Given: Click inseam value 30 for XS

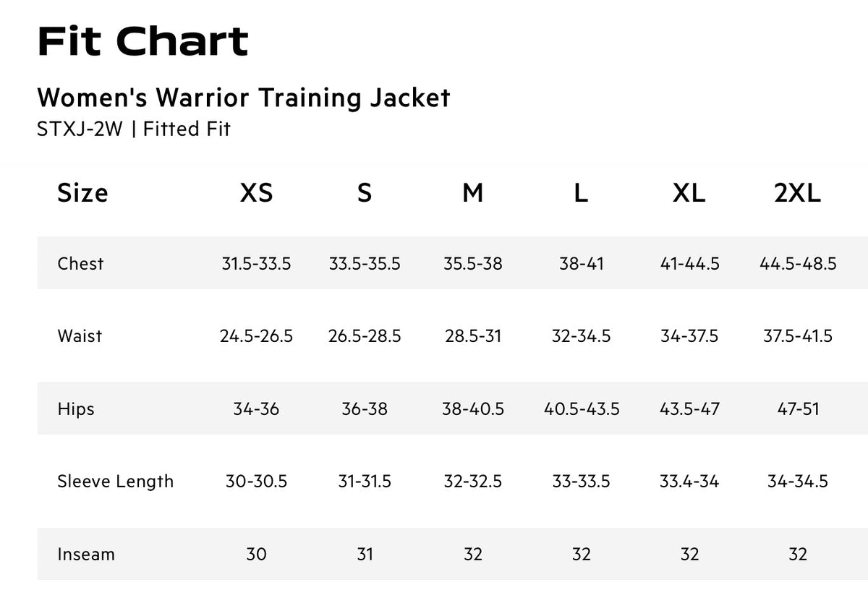Looking at the screenshot, I should [x=256, y=554].
